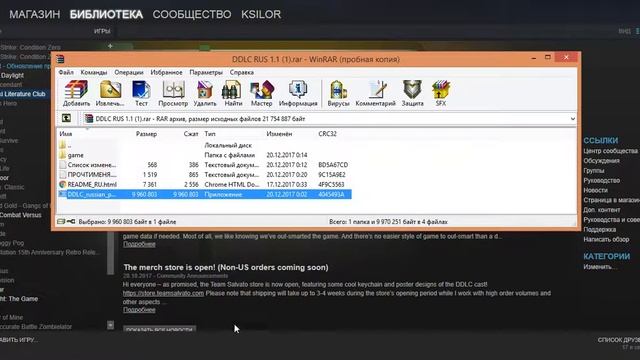Open the Команды menu
The height and width of the screenshot is (360, 640).
93,72
